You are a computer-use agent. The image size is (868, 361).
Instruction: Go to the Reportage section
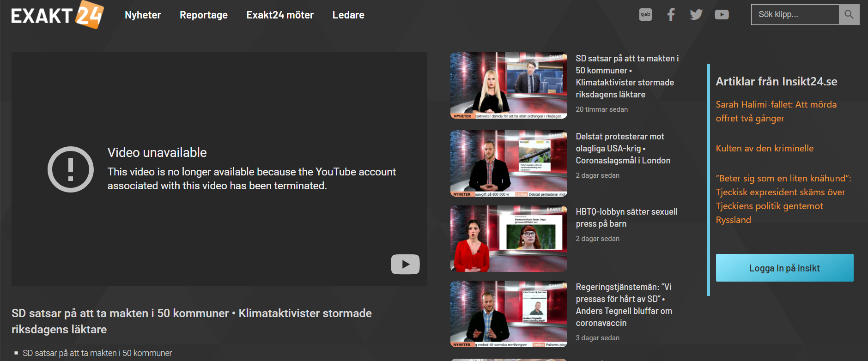204,15
